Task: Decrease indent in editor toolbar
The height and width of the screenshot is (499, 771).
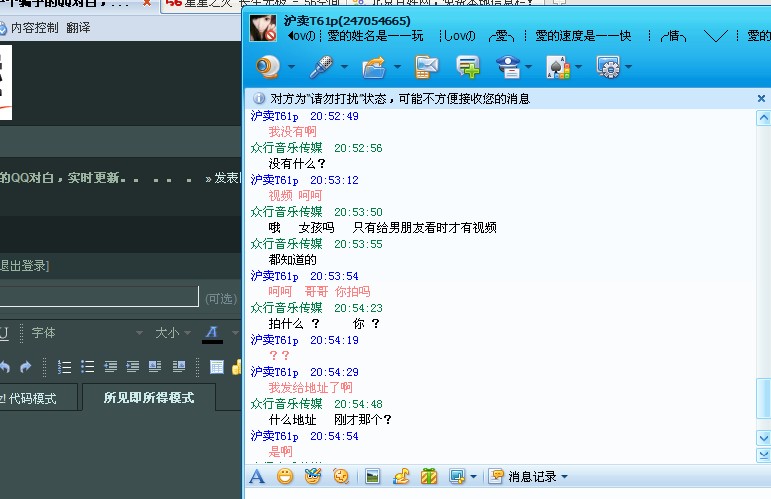Action: tap(111, 367)
